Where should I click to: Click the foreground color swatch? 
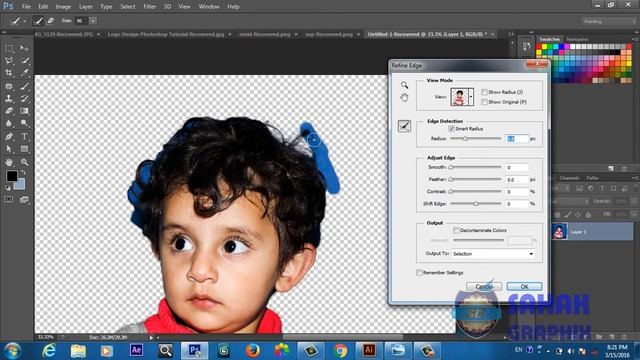click(12, 176)
